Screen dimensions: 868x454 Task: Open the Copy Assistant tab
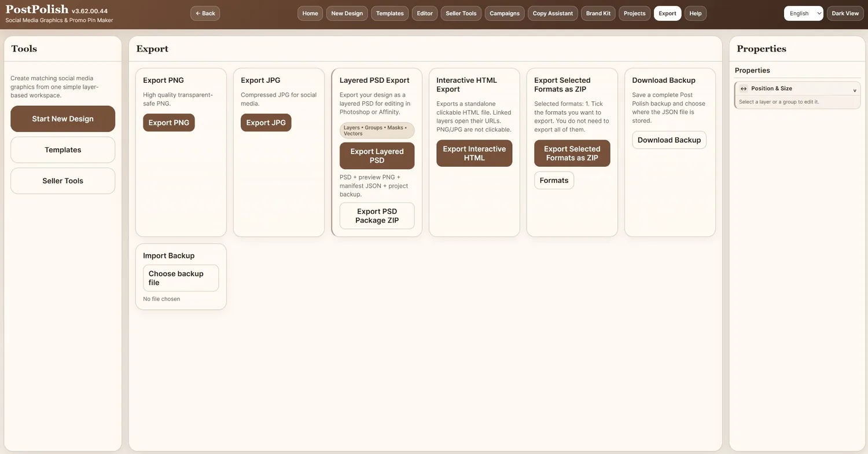tap(553, 13)
